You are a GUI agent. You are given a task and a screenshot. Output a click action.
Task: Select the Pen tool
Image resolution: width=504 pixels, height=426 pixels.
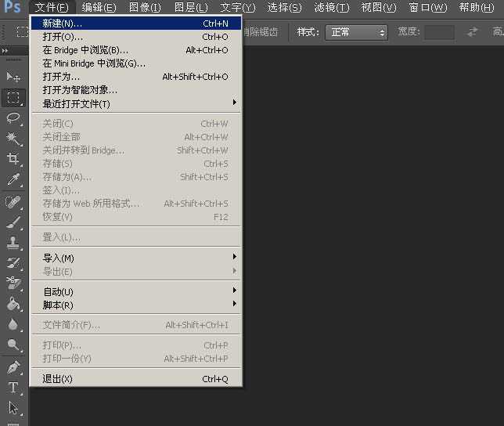[x=13, y=366]
